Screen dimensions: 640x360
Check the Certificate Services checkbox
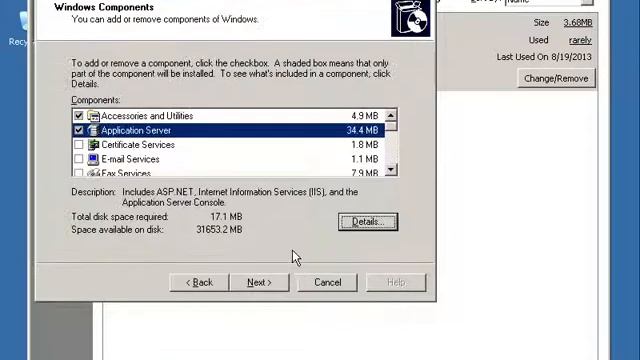tap(78, 144)
